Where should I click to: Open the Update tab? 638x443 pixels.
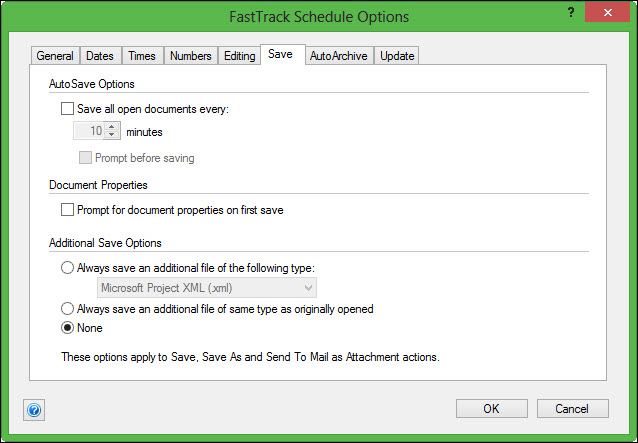[397, 56]
